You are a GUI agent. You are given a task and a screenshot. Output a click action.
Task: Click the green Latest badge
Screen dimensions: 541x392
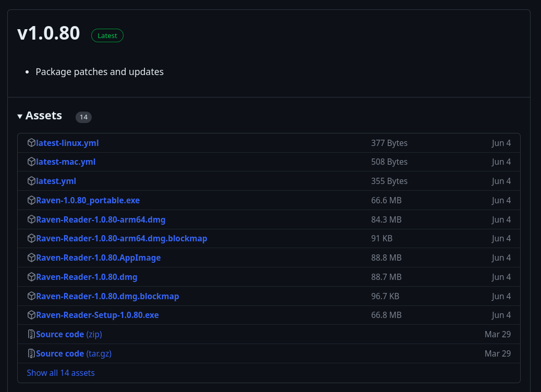pyautogui.click(x=107, y=35)
